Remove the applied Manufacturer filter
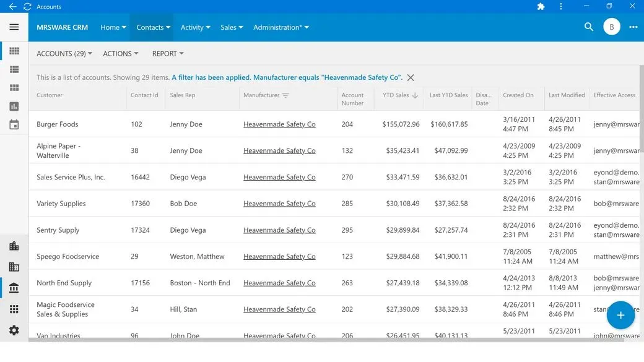This screenshot has width=644, height=362. click(x=411, y=78)
